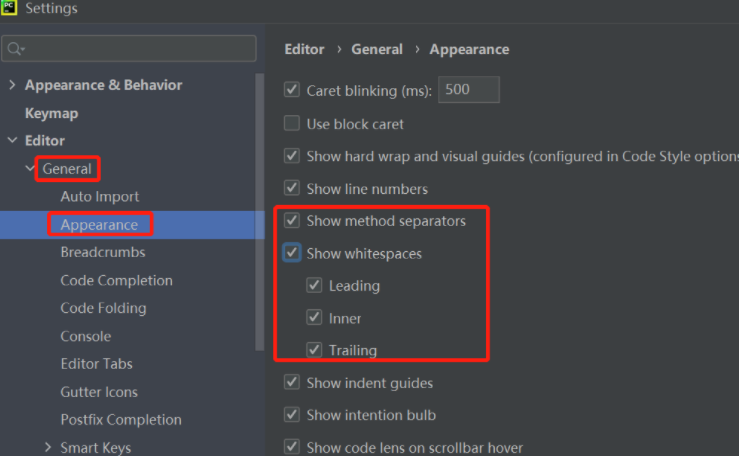Toggle Show whitespaces checkbox
This screenshot has width=739, height=456.
point(292,253)
